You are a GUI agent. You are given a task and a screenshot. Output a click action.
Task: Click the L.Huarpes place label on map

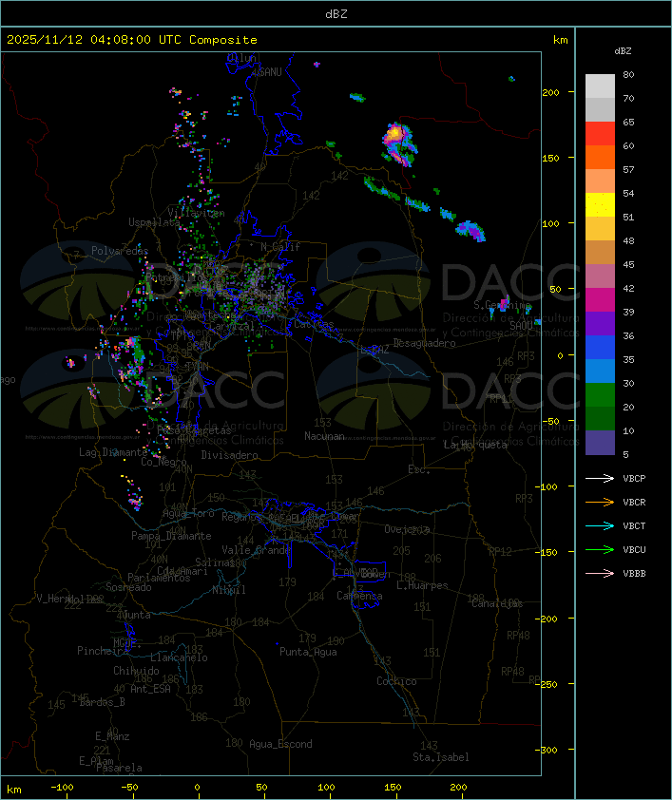(422, 585)
